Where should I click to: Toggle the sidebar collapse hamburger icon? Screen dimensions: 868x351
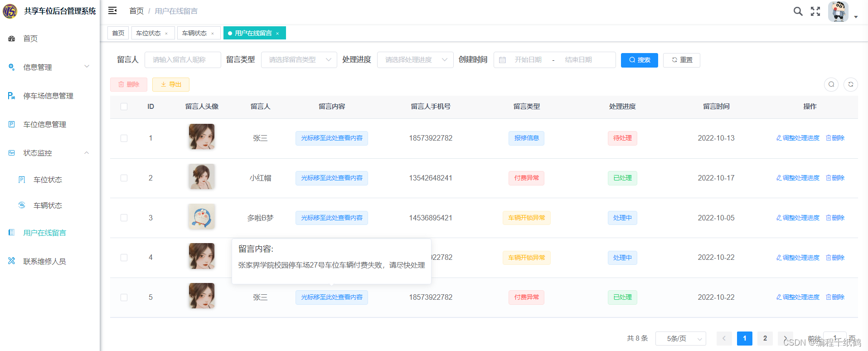pyautogui.click(x=112, y=10)
